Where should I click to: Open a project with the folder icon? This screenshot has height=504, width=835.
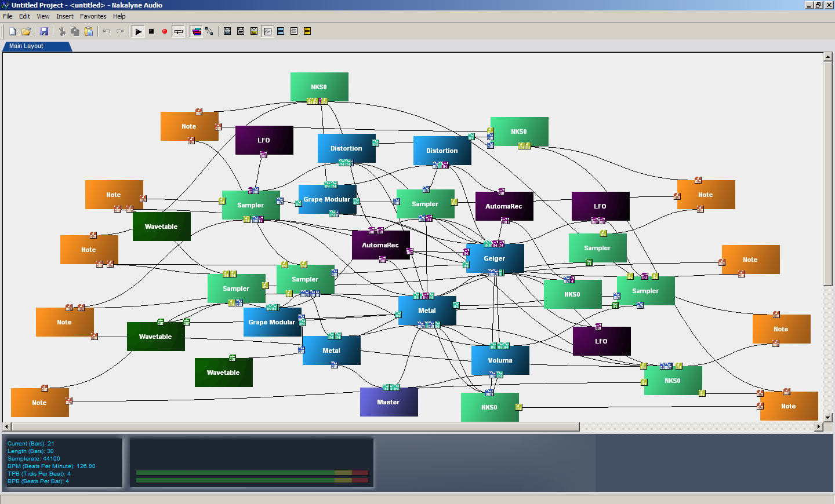tap(26, 31)
